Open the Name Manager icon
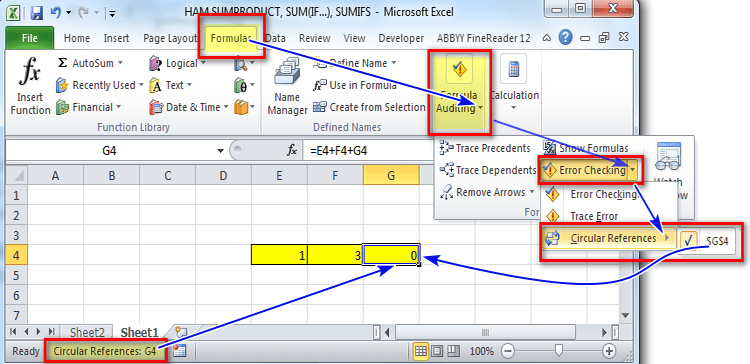 click(x=287, y=73)
